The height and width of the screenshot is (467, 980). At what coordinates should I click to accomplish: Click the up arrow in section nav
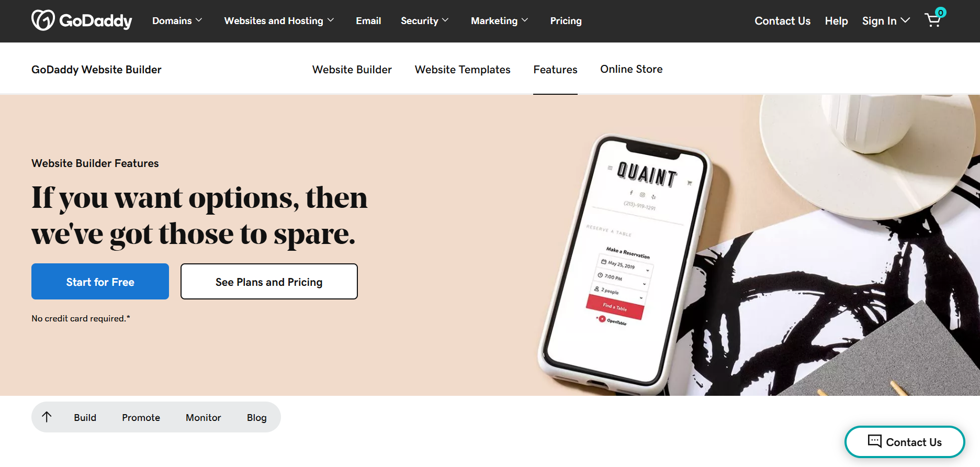point(47,417)
